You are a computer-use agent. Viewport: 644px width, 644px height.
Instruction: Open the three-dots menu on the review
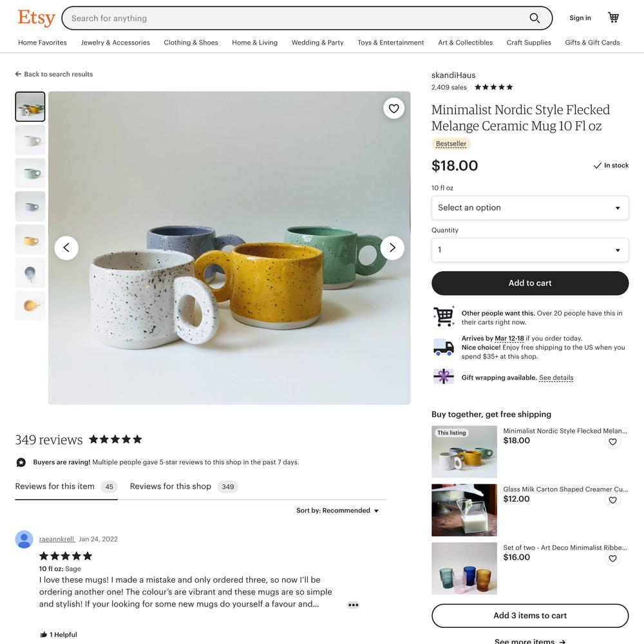click(x=353, y=605)
